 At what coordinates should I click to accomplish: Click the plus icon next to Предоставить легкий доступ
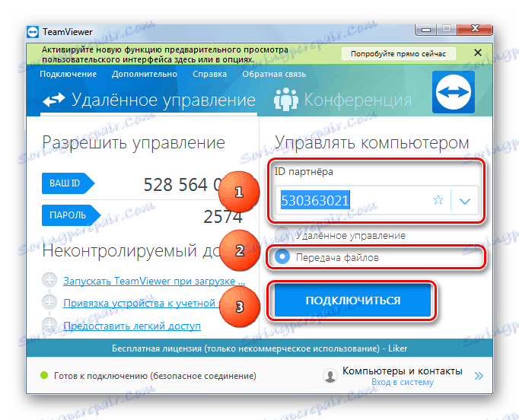[49, 325]
